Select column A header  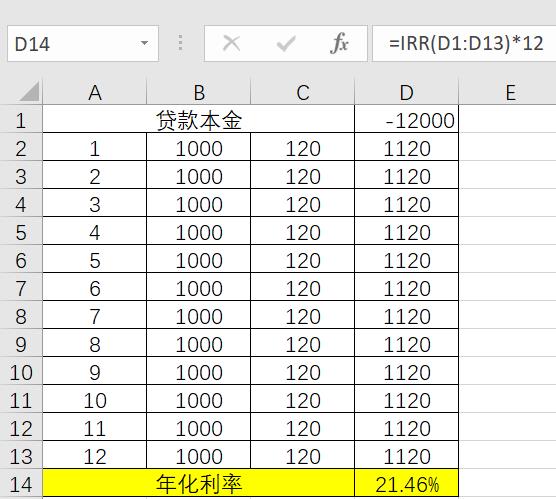95,93
